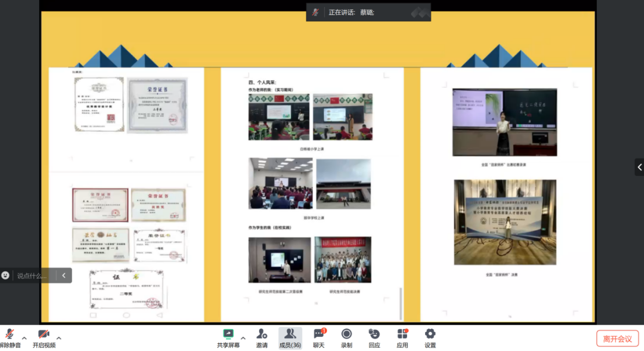Screen dimensions: 644x351
Task: Click the 共享屏幕 share screen icon
Action: coord(228,334)
